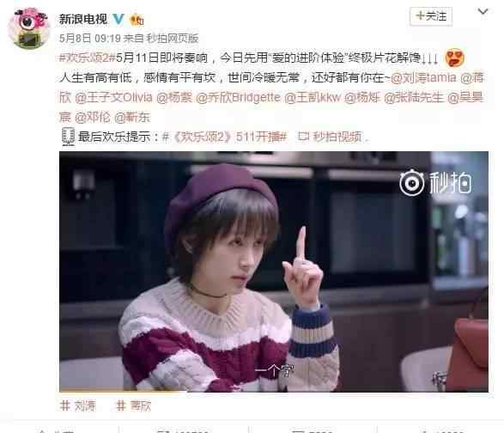This screenshot has width=504, height=433.
Task: Click the membership crown badge icon
Action: (137, 20)
